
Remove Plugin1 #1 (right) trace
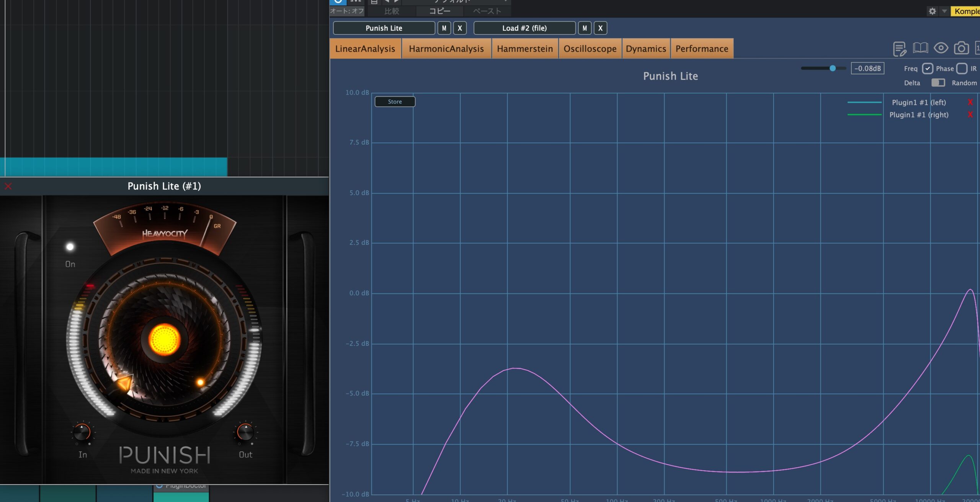pos(970,114)
